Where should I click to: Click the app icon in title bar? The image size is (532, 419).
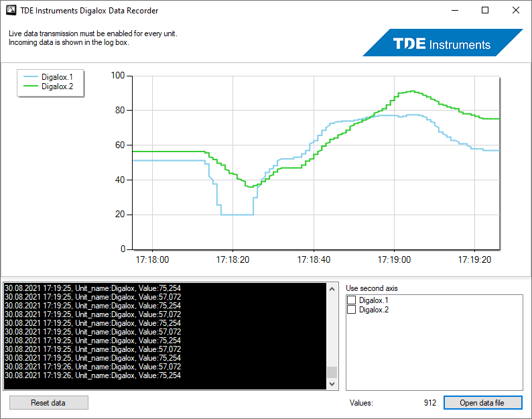pos(11,10)
